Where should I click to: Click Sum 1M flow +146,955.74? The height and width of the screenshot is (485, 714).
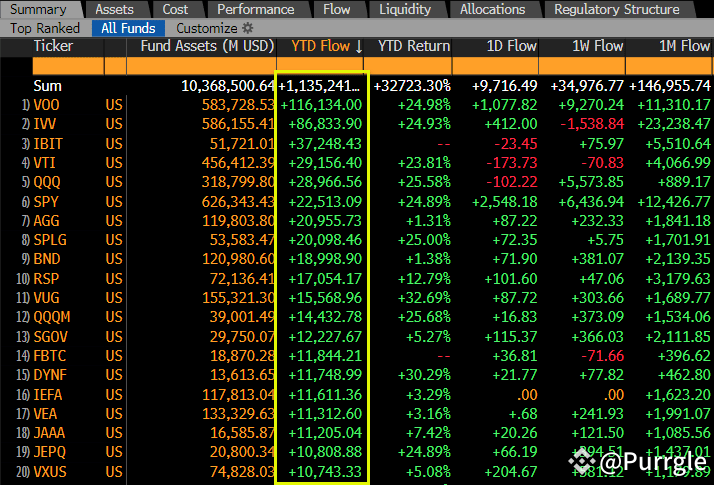[670, 86]
